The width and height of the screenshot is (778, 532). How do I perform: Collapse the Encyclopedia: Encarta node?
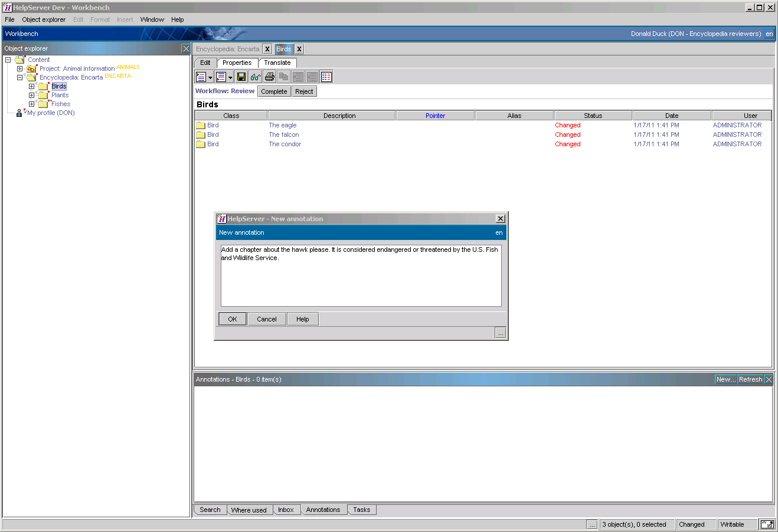click(x=19, y=77)
